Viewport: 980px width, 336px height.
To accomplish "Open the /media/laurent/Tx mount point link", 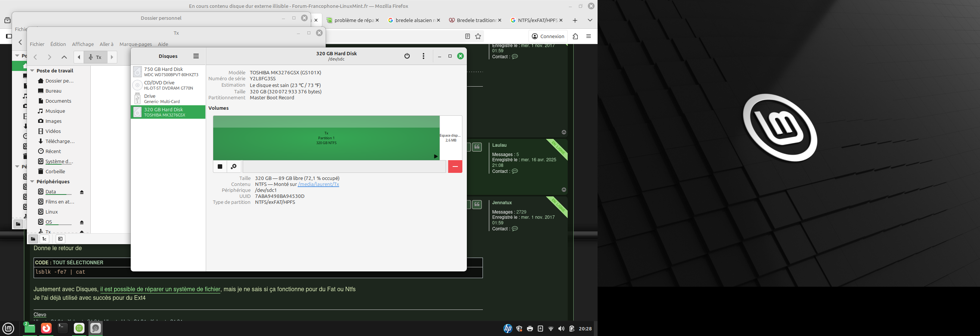I will 319,184.
